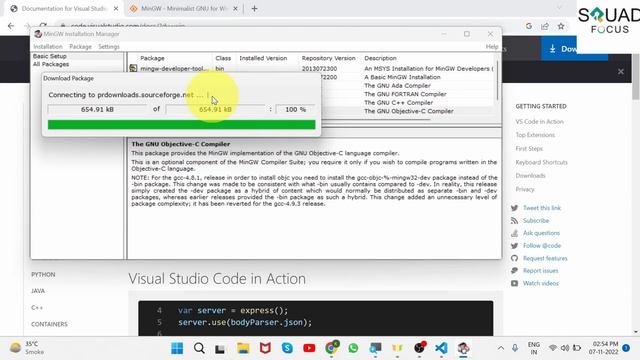Click the Ask questions link

541,233
